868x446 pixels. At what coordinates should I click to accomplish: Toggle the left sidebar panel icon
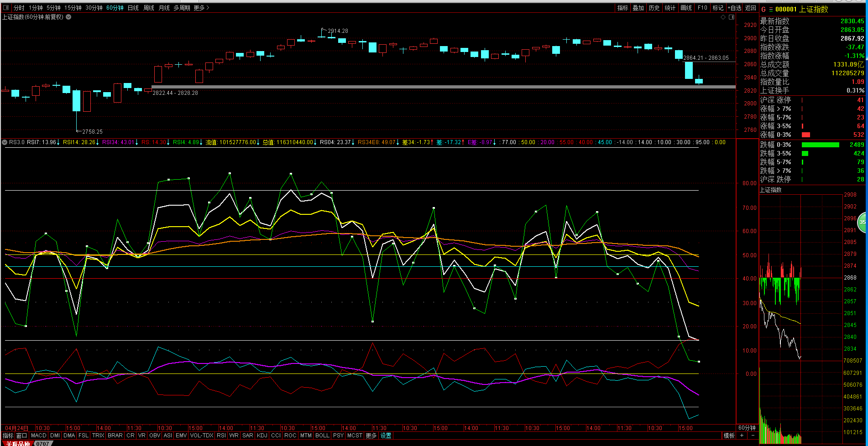pyautogui.click(x=6, y=8)
